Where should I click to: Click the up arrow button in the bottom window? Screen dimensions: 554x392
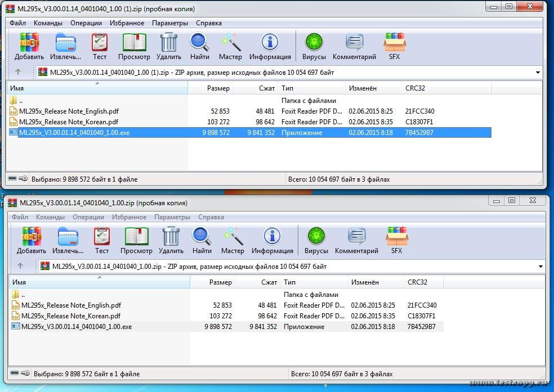click(x=20, y=266)
